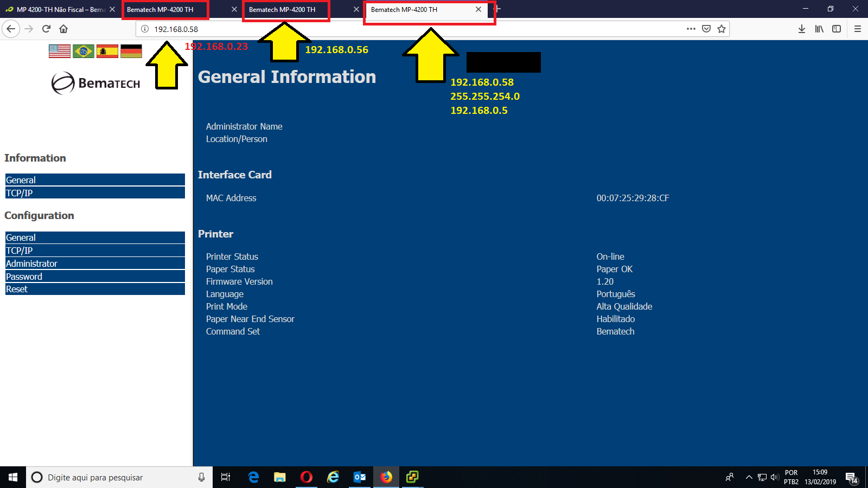Viewport: 868px width, 488px height.
Task: Open the Administrator configuration link
Action: 95,263
